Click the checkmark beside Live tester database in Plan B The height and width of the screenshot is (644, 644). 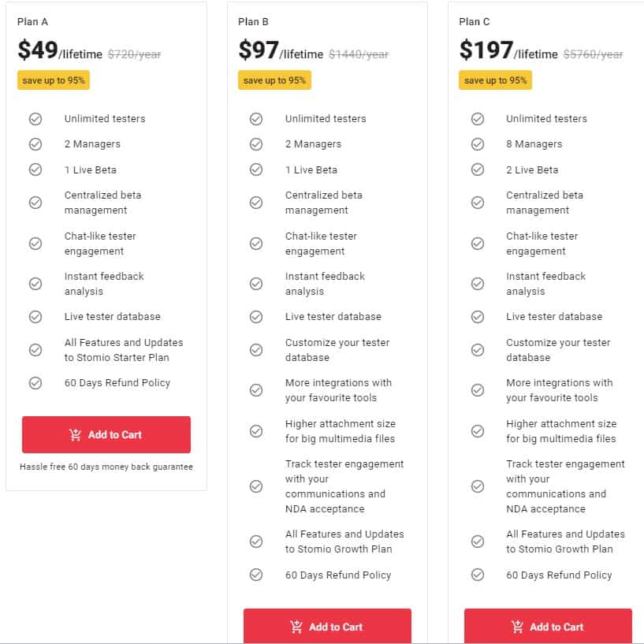coord(256,316)
